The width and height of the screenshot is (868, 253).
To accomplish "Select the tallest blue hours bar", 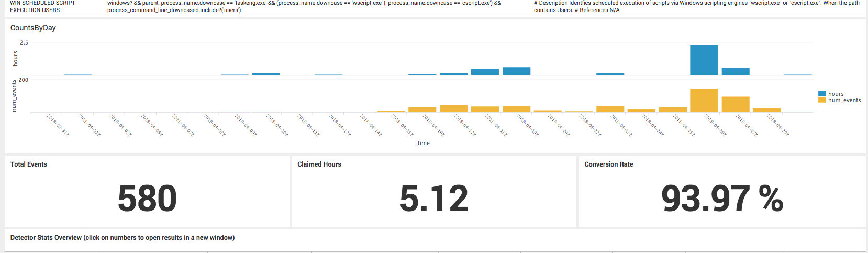I will coord(704,60).
